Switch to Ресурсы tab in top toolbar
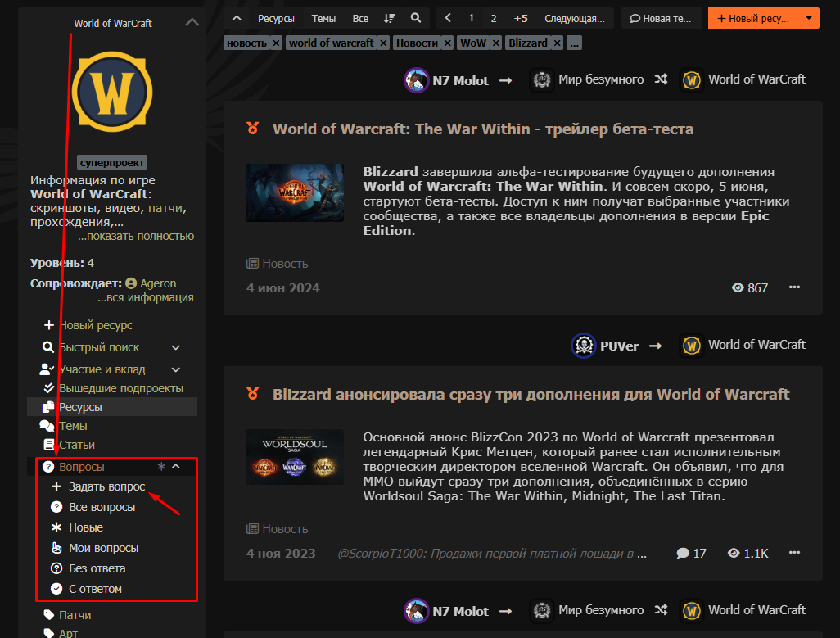This screenshot has height=638, width=840. tap(276, 18)
